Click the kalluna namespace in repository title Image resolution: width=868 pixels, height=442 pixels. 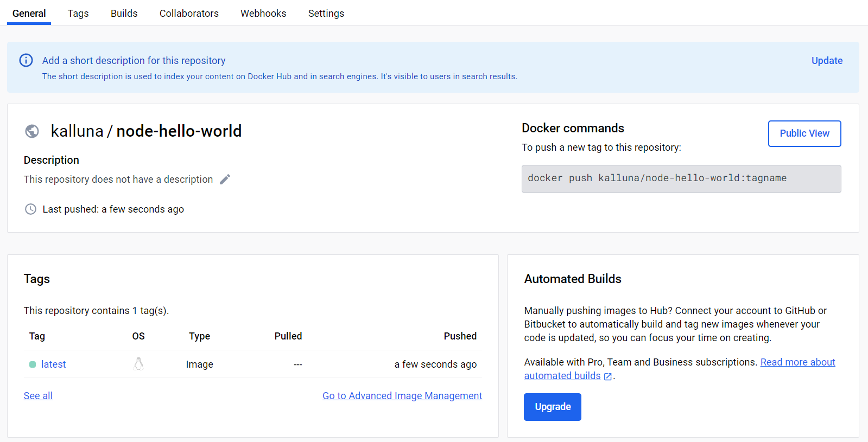point(77,131)
